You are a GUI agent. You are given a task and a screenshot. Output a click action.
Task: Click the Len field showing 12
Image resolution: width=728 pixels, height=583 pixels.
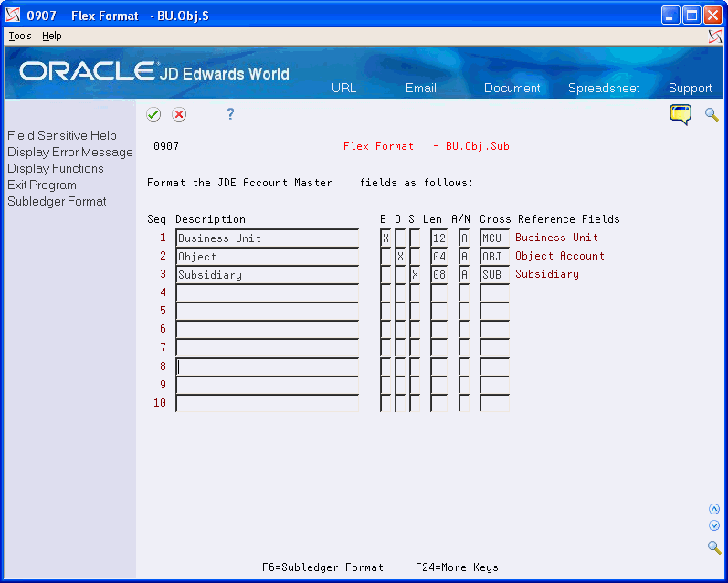coord(438,238)
